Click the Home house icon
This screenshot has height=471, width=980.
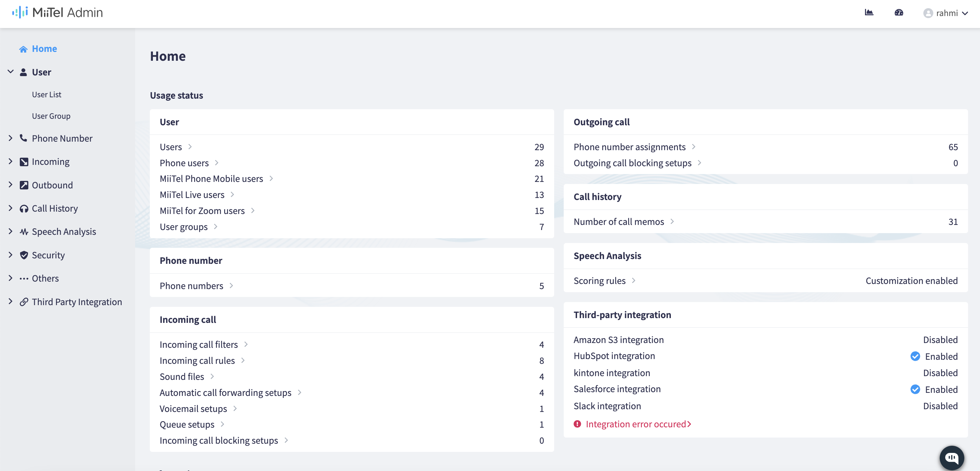(x=24, y=49)
